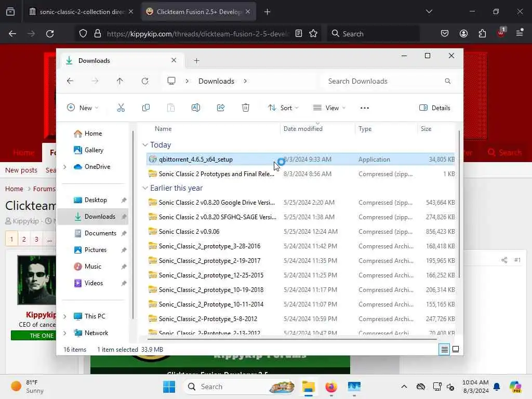Open notification bell in taskbar
The image size is (532, 399).
(497, 387)
